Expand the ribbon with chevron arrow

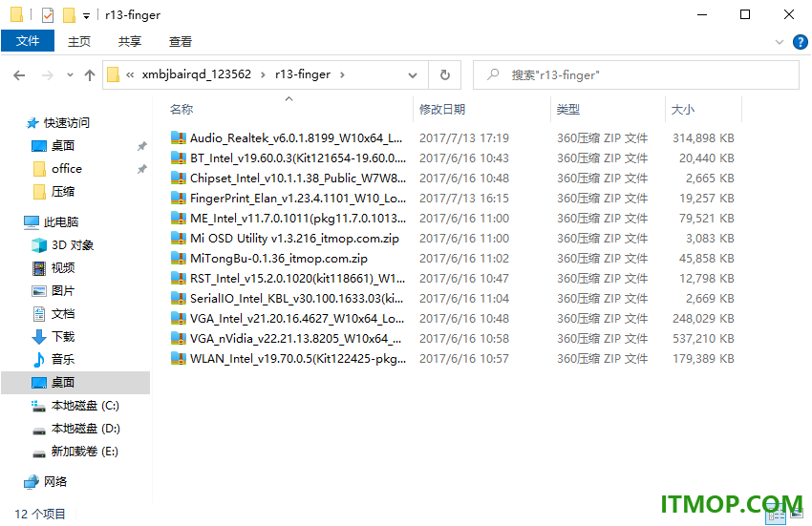[x=779, y=42]
